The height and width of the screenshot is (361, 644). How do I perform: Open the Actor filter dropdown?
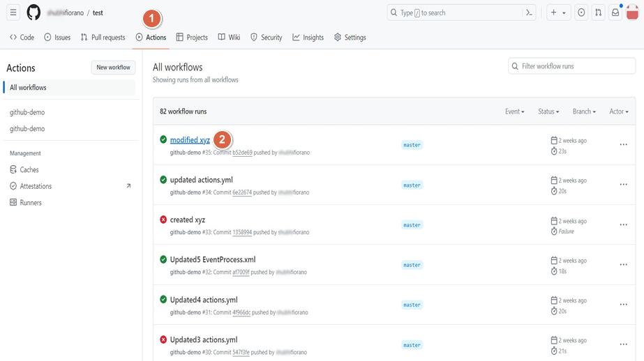[x=618, y=112]
